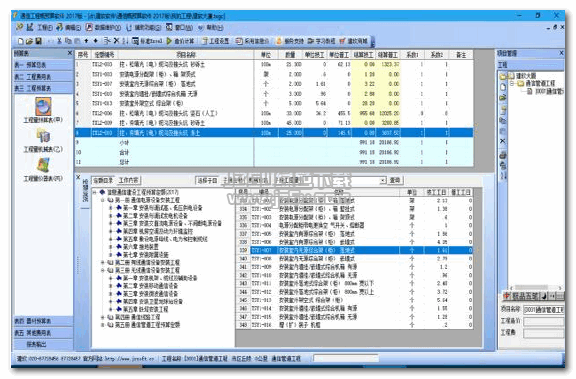
Task: Open 工程量预算表(甲) large sidebar icon
Action: pos(43,111)
